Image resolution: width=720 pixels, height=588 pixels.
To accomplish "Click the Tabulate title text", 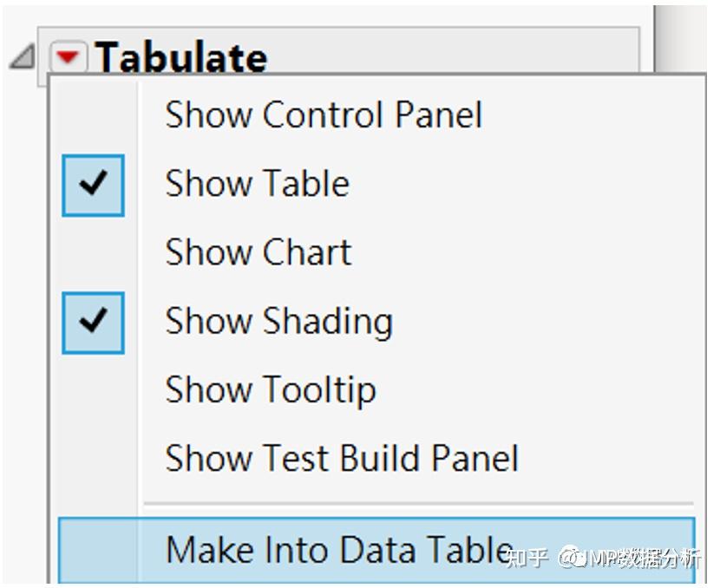I will pyautogui.click(x=180, y=57).
